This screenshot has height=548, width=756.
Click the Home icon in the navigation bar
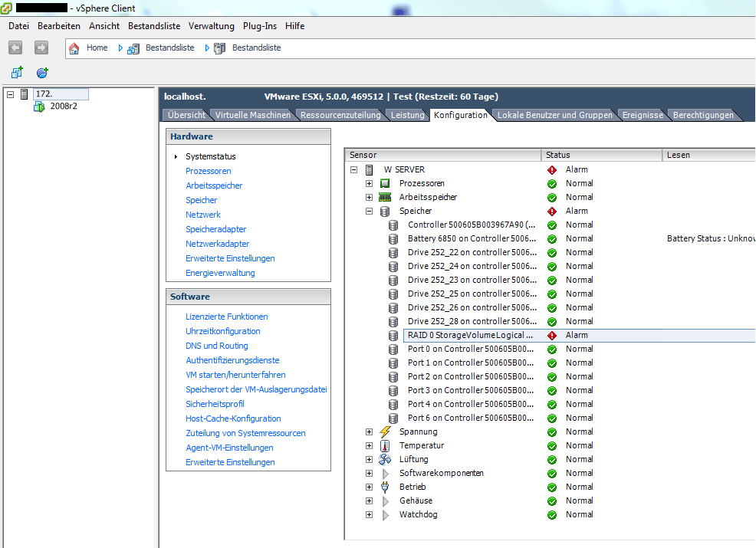(x=74, y=47)
